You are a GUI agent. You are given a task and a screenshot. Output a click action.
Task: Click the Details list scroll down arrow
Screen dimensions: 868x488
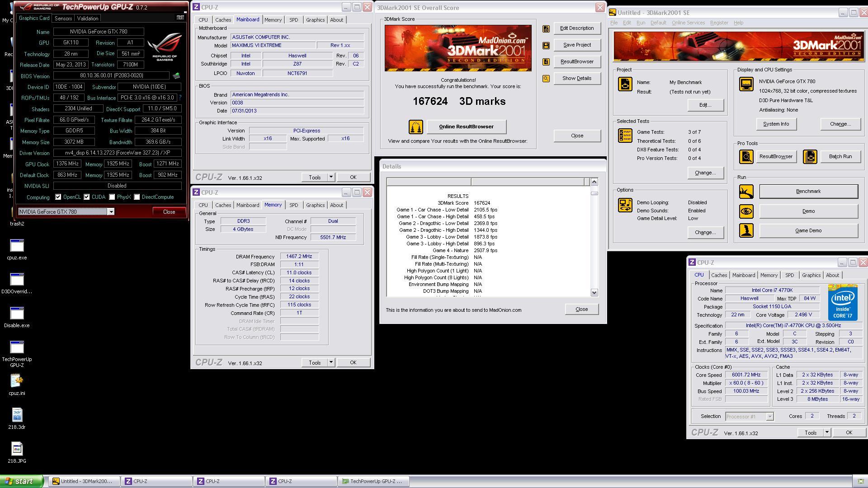click(594, 293)
